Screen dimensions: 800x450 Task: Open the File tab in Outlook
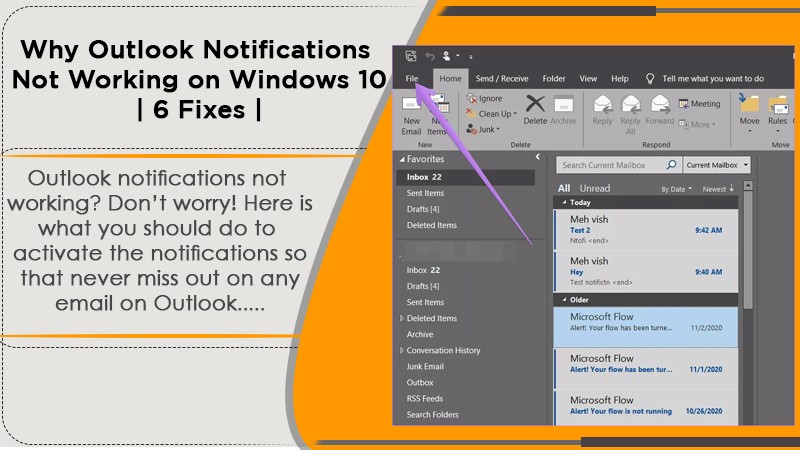point(412,79)
